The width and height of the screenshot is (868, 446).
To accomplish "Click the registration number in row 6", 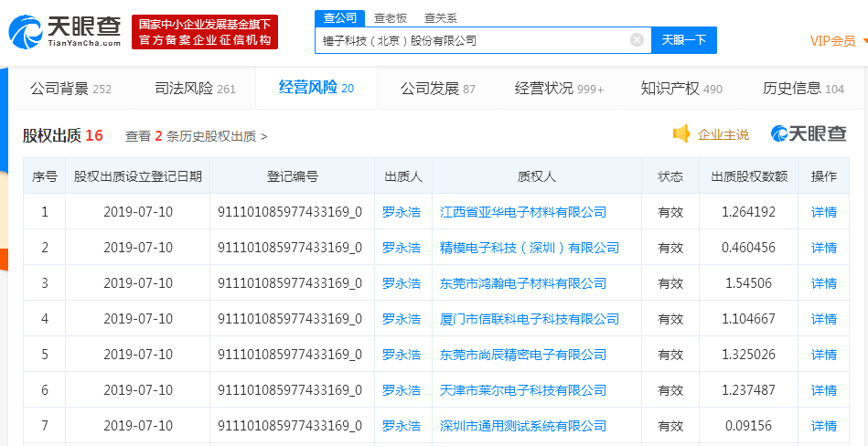I will coord(290,390).
